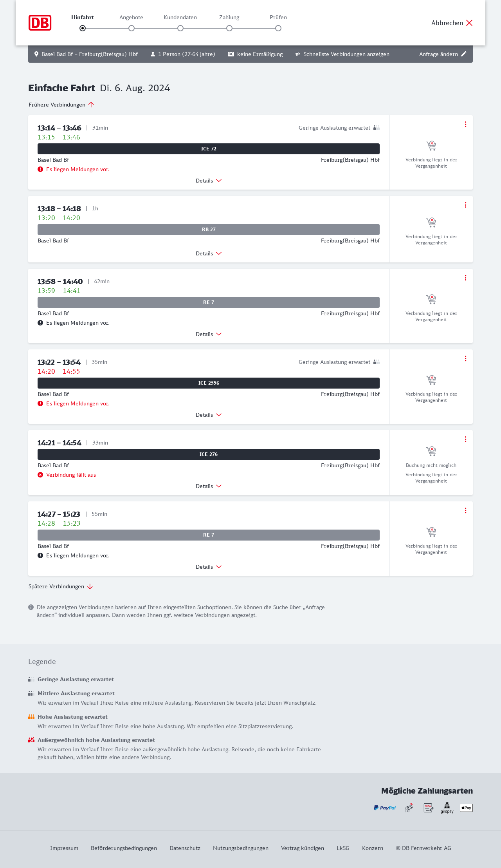The image size is (501, 868).
Task: Click the Zahlung step label
Action: [229, 17]
